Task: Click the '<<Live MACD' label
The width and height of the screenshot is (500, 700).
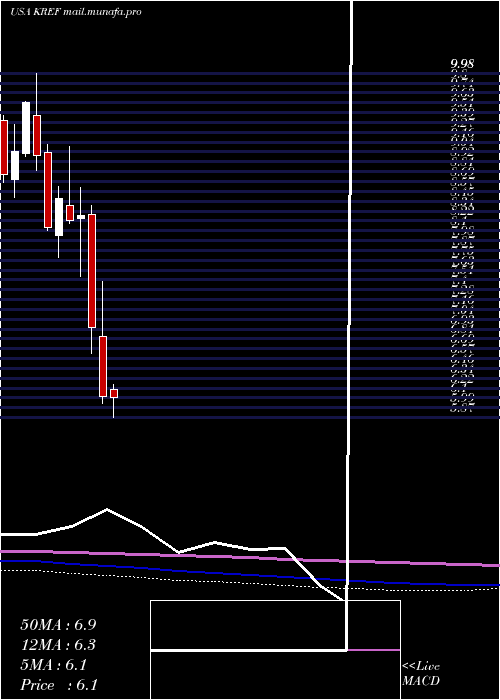Action: pos(421,674)
